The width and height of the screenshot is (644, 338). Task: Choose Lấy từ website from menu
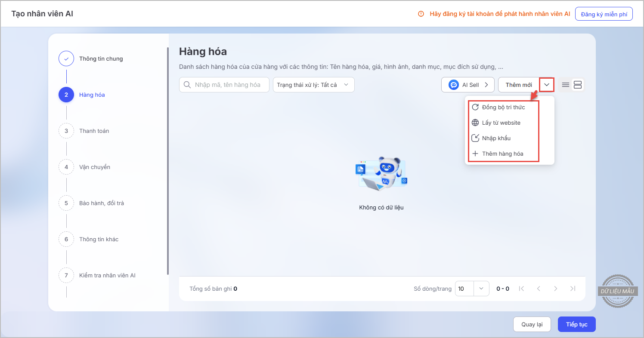tap(501, 123)
